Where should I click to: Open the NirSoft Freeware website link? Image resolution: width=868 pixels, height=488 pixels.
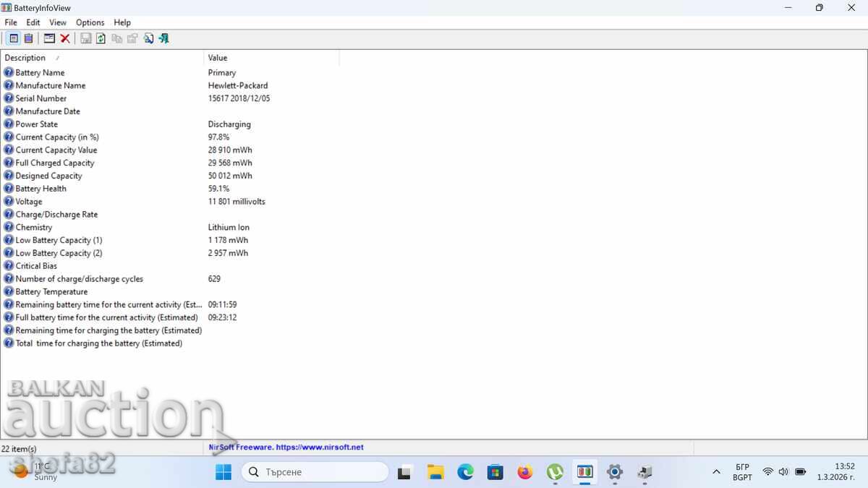click(286, 448)
